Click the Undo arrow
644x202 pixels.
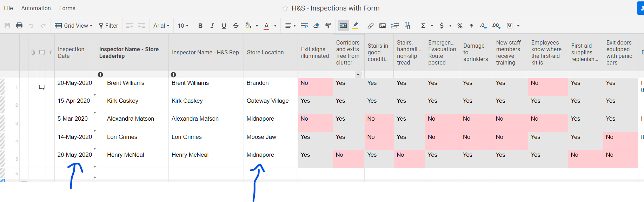point(31,26)
